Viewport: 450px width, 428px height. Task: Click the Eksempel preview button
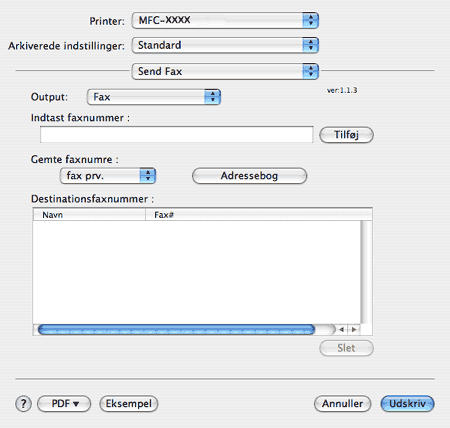coord(129,404)
